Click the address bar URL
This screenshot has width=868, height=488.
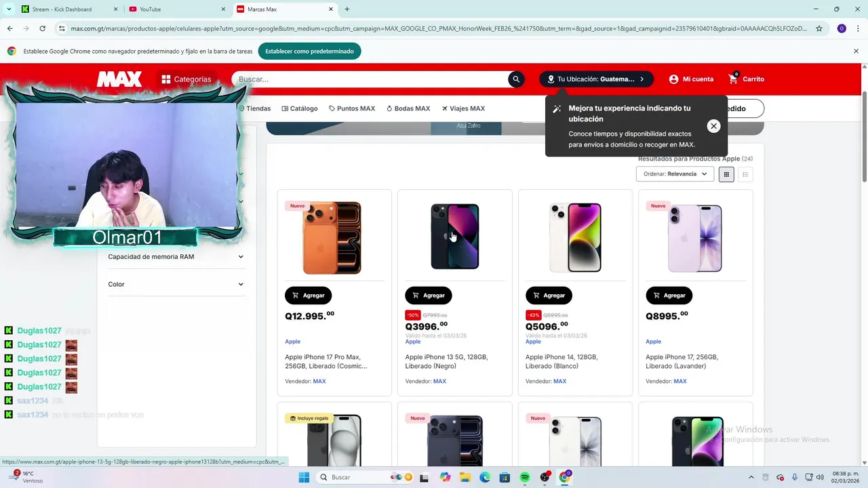(439, 28)
